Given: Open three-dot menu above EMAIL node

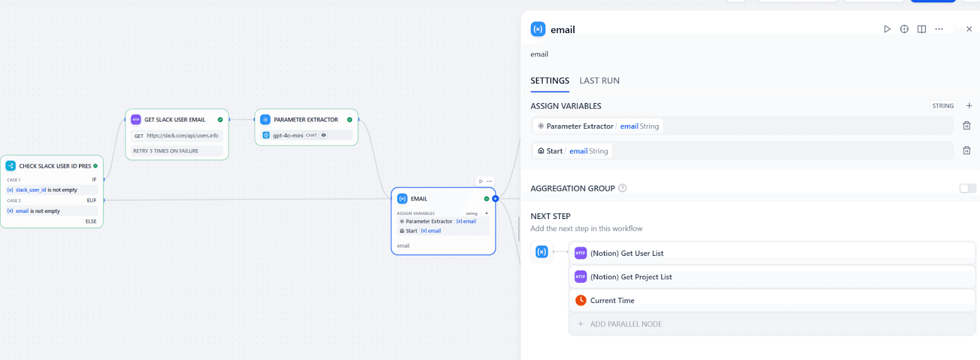Looking at the screenshot, I should tap(489, 182).
